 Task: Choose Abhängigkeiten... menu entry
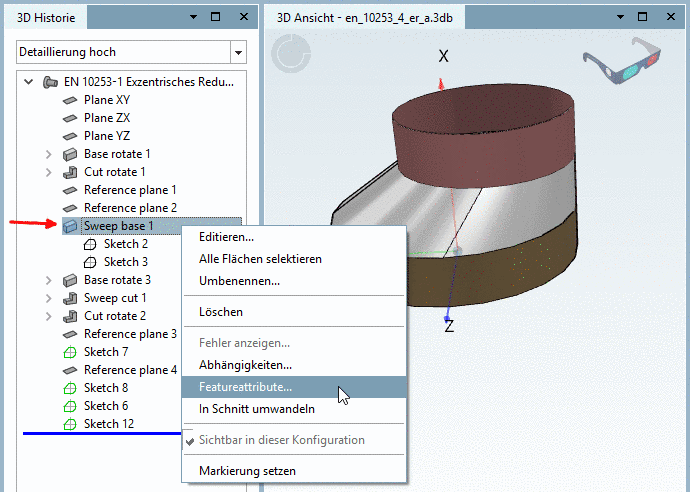[294, 365]
